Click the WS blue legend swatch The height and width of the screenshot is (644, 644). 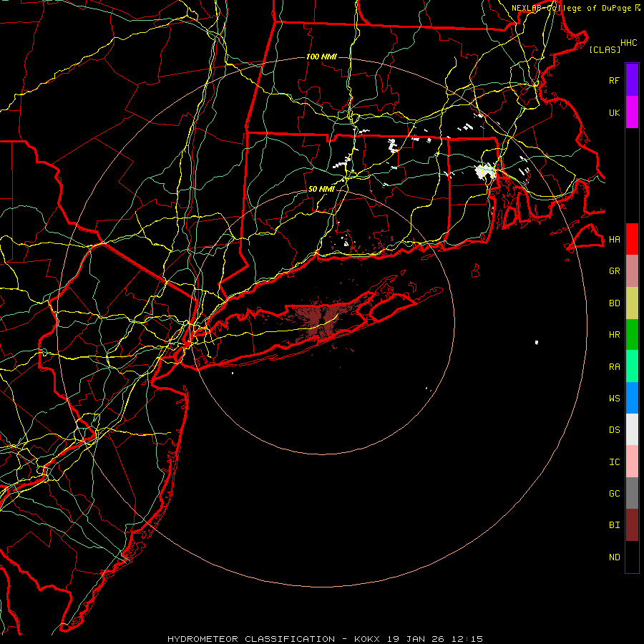click(x=632, y=398)
